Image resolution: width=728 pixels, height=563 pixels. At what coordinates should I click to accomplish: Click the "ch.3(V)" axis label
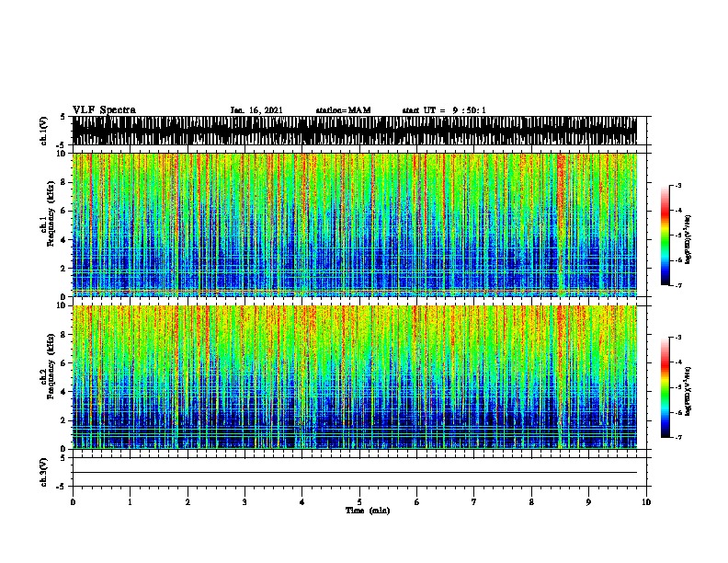(x=43, y=472)
